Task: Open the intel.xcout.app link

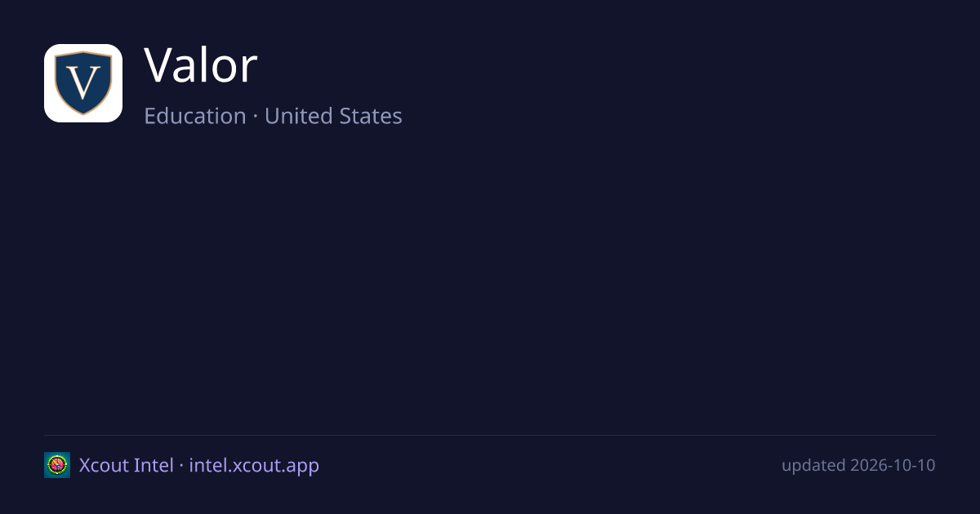Action: pos(254,466)
